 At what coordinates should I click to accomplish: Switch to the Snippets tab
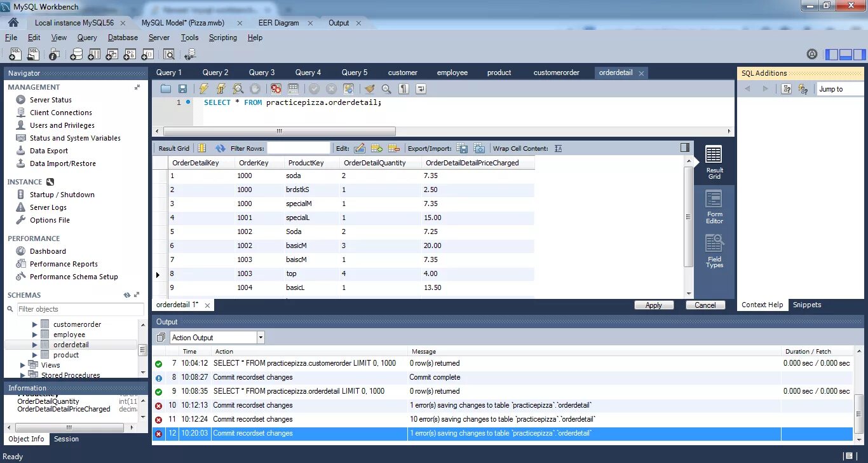click(807, 305)
